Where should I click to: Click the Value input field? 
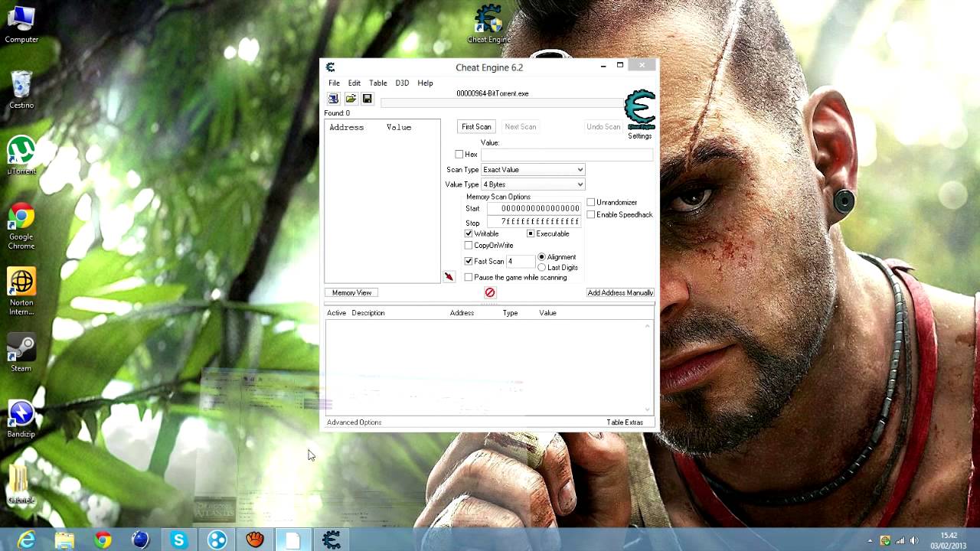[x=567, y=155]
